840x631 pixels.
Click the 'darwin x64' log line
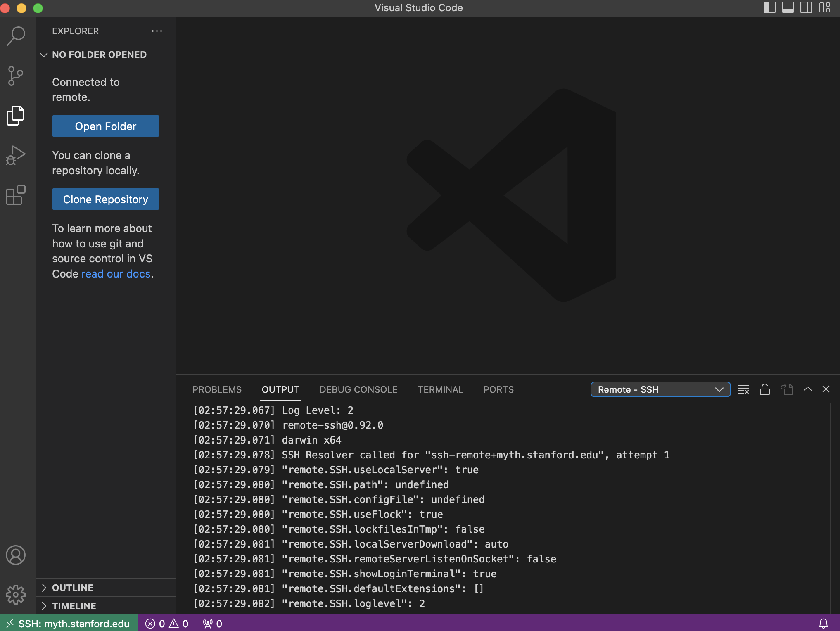tap(268, 440)
